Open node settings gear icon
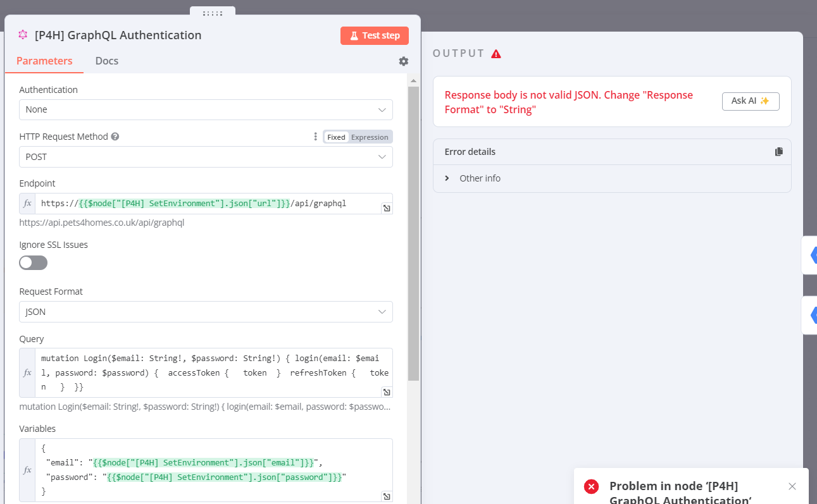Viewport: 817px width, 504px height. tap(404, 61)
